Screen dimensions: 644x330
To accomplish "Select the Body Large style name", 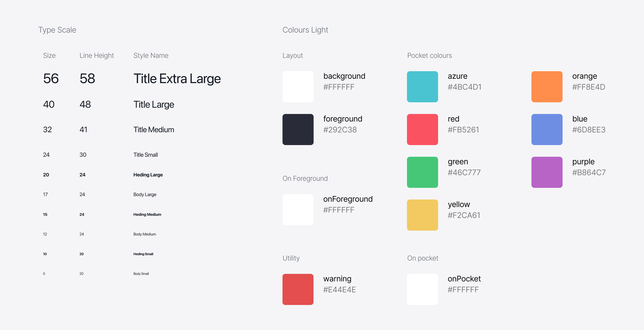I will (145, 194).
